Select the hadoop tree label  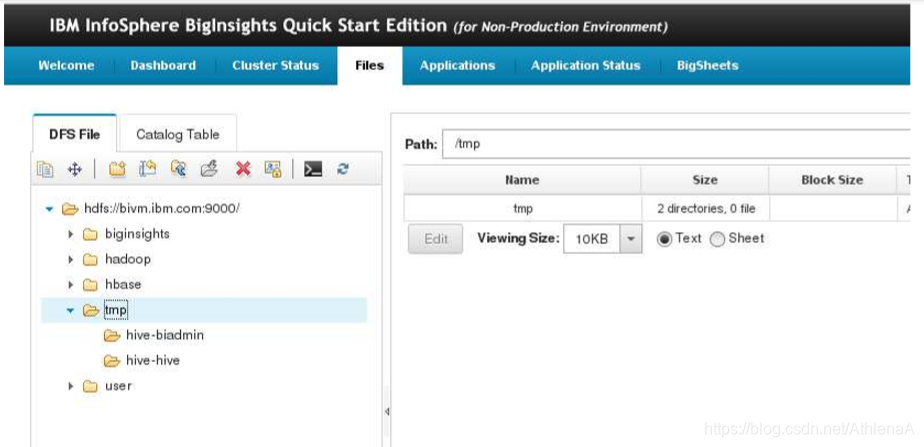pos(128,259)
